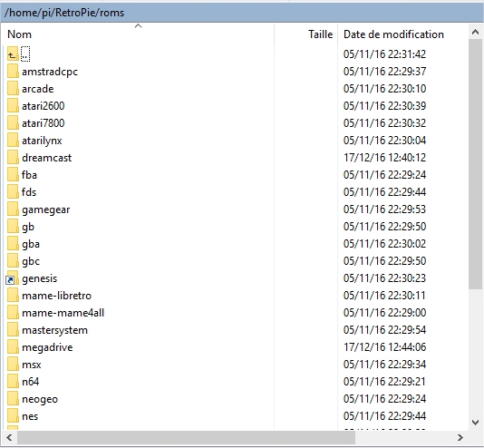Click megadrive date "17/12/16 12:44:06"

click(x=384, y=347)
